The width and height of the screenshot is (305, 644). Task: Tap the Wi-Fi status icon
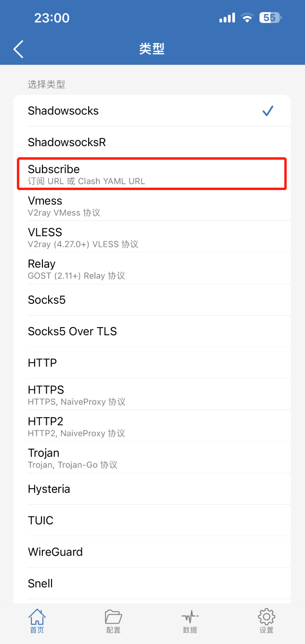pos(247,18)
